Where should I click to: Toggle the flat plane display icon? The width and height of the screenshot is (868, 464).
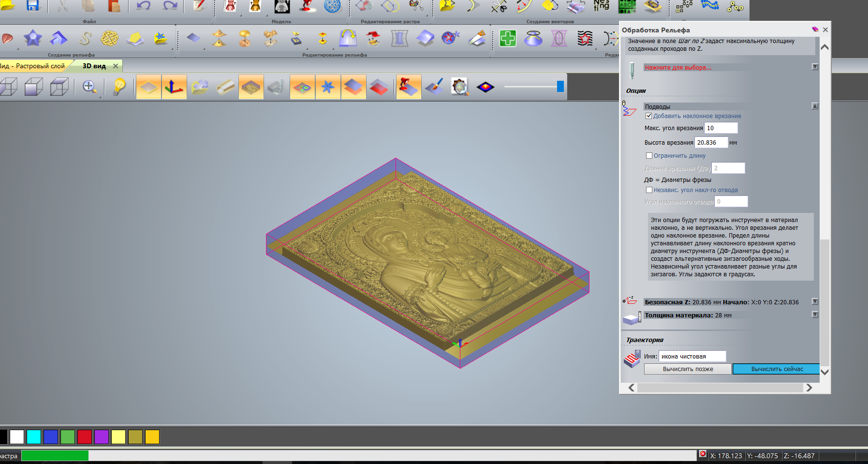click(148, 87)
